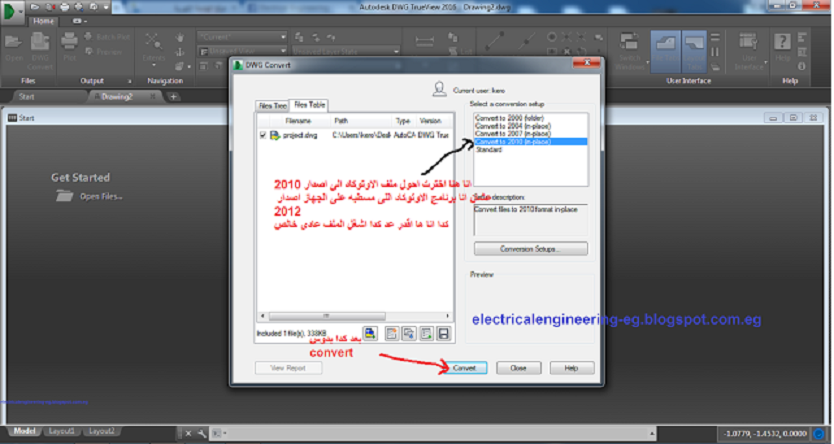Open Conversion Setups dialog

point(531,249)
